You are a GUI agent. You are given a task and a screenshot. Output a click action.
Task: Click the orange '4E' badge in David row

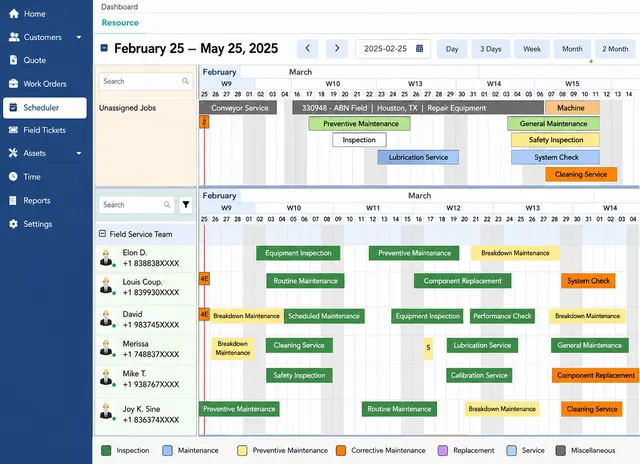pos(204,314)
